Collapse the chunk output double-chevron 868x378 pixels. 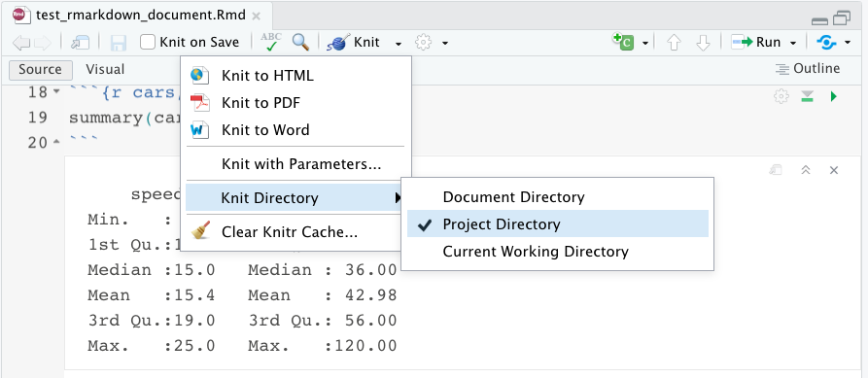click(x=806, y=170)
